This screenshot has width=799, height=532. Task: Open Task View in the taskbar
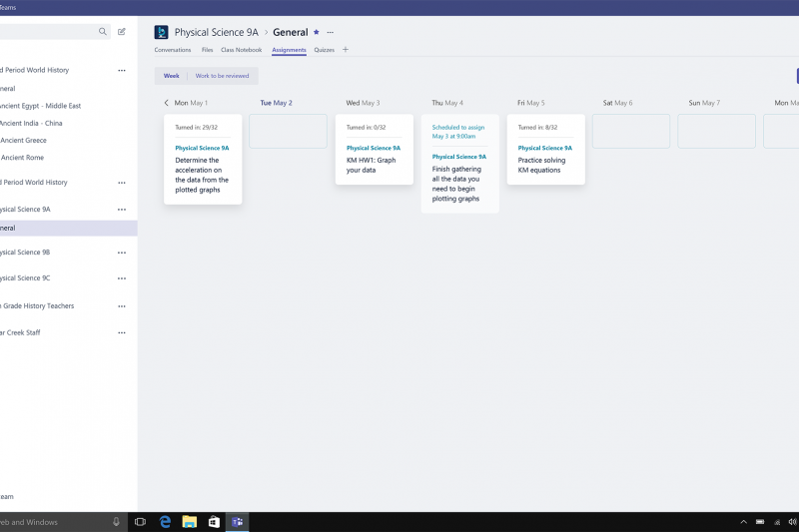coord(140,522)
